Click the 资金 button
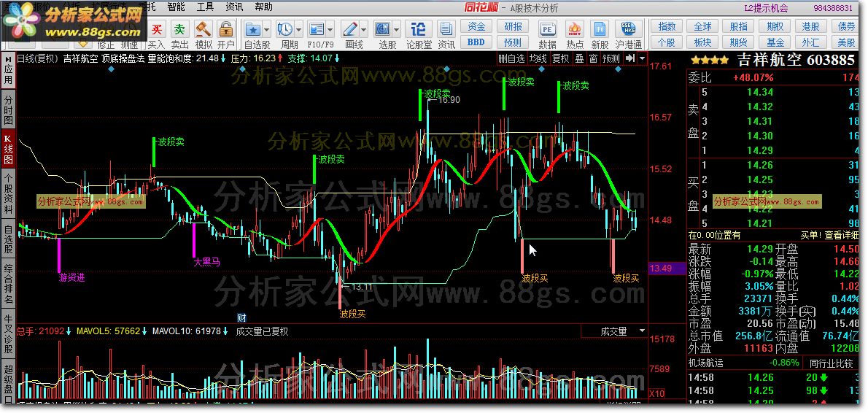Viewport: 868px width, 413px height. point(476,26)
